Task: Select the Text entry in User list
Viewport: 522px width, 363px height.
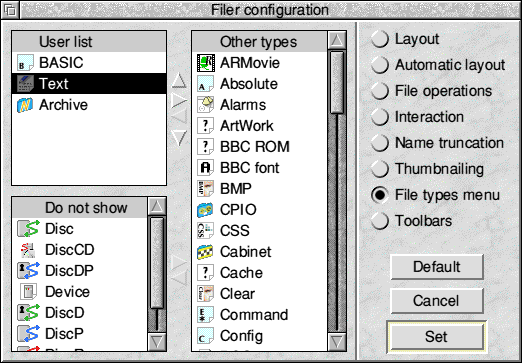Action: [89, 84]
